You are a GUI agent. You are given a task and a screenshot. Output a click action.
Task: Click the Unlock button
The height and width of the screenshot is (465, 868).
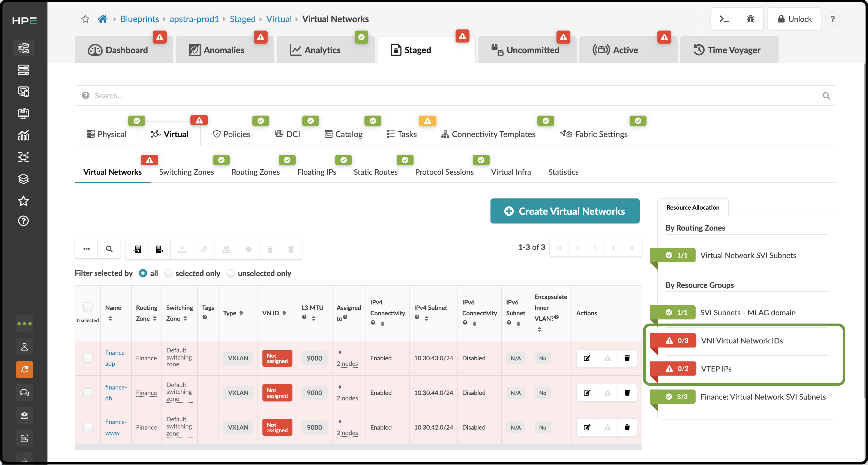tap(795, 19)
